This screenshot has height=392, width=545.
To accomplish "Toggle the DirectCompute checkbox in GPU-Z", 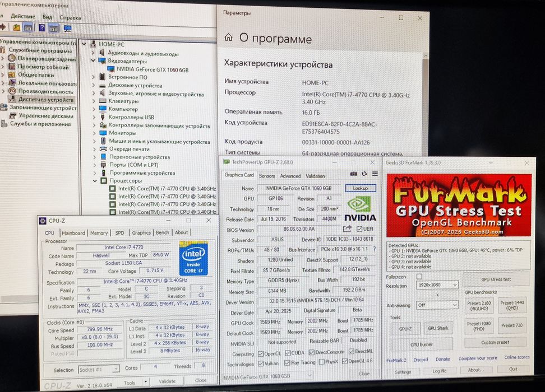I will (x=312, y=352).
